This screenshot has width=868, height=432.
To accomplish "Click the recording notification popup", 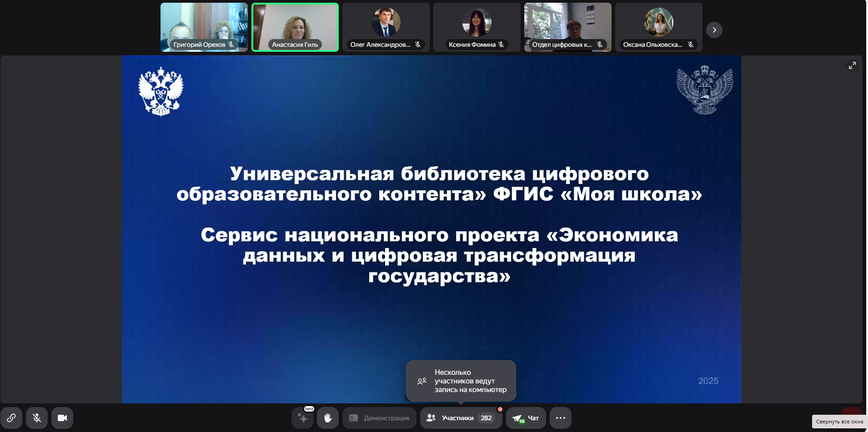I will pos(461,381).
